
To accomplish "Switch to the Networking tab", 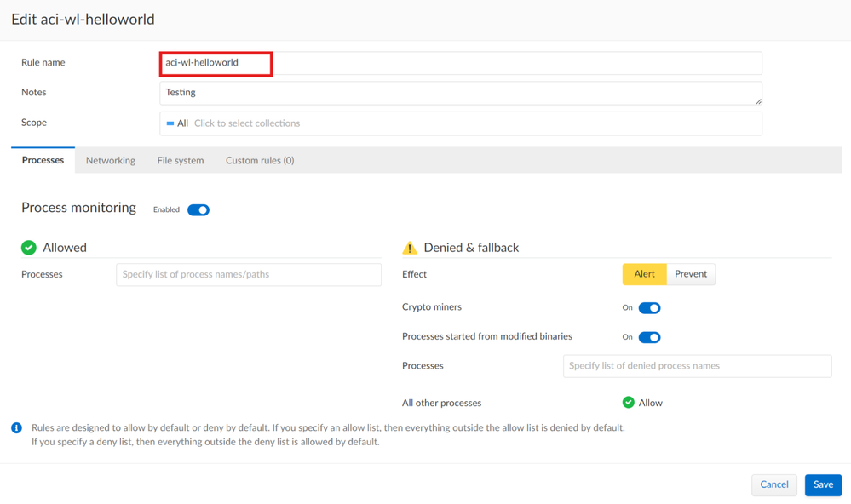I will tap(111, 160).
